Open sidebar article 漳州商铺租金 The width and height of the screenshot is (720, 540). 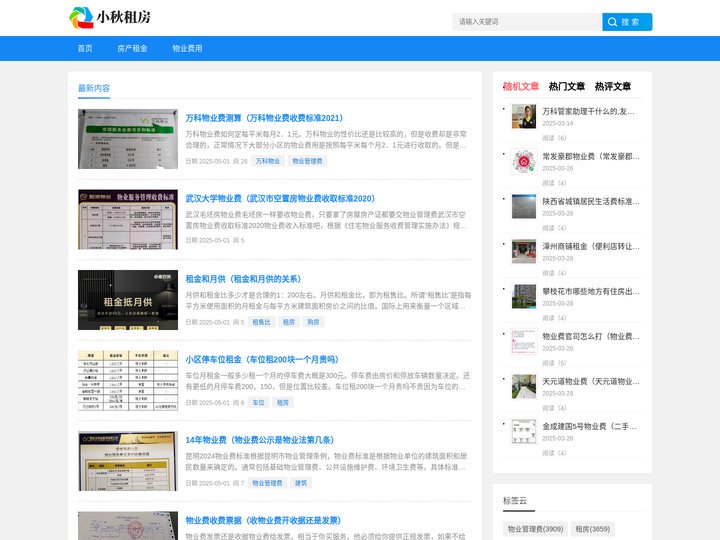[591, 246]
